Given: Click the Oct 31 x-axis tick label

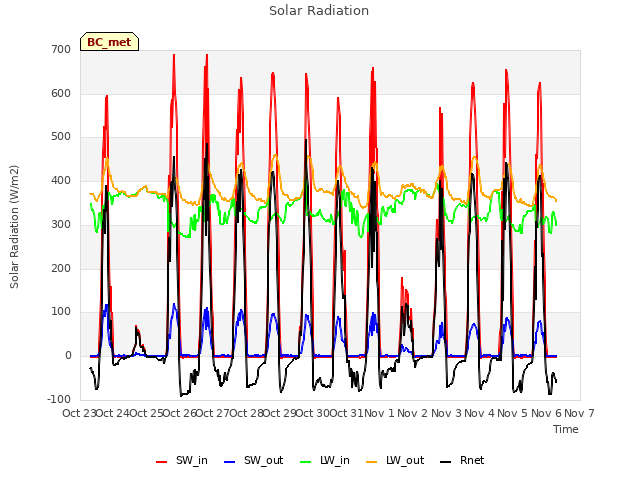Looking at the screenshot, I should 346,413.
